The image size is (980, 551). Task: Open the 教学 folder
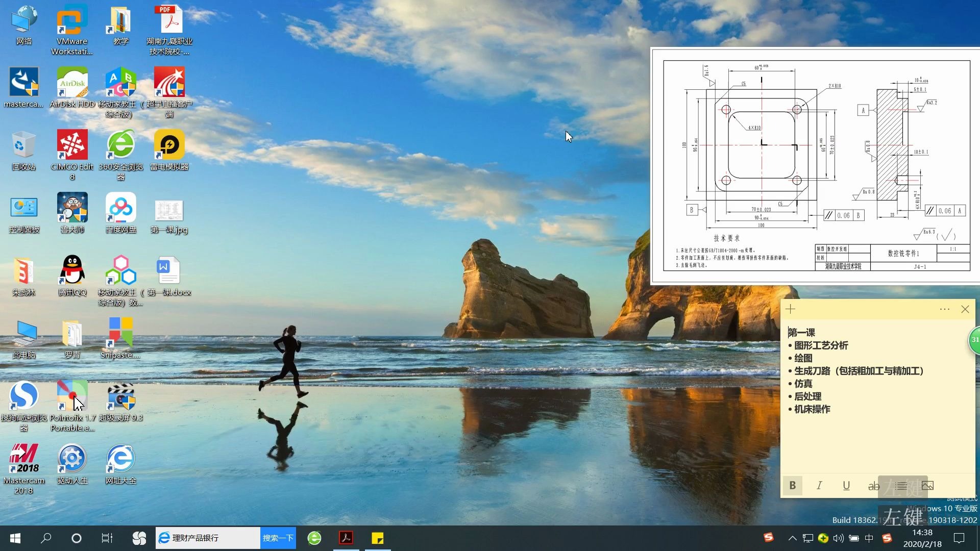(120, 26)
